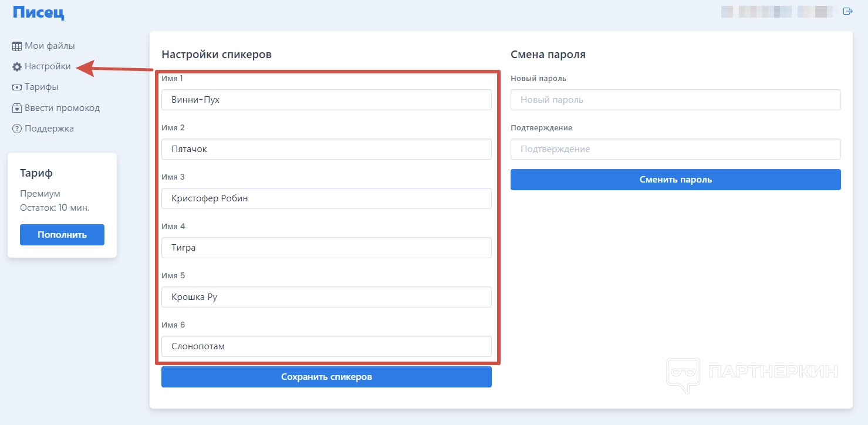The image size is (868, 425).
Task: Select the Имя 2 field containing Пятачок
Action: click(x=326, y=149)
